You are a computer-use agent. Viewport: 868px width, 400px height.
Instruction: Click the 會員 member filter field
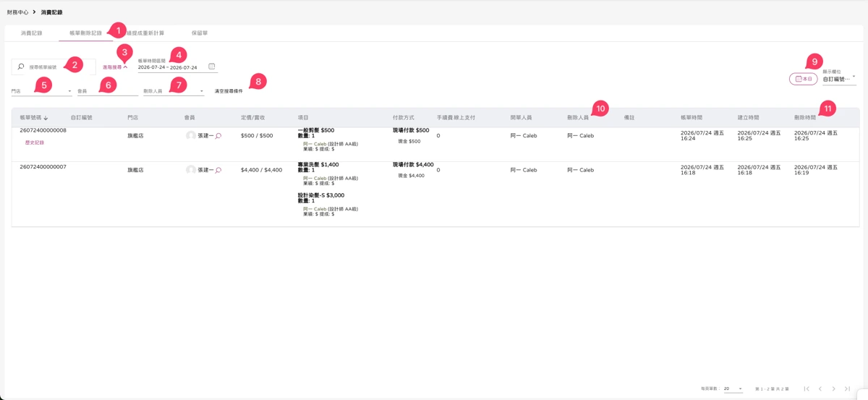107,91
